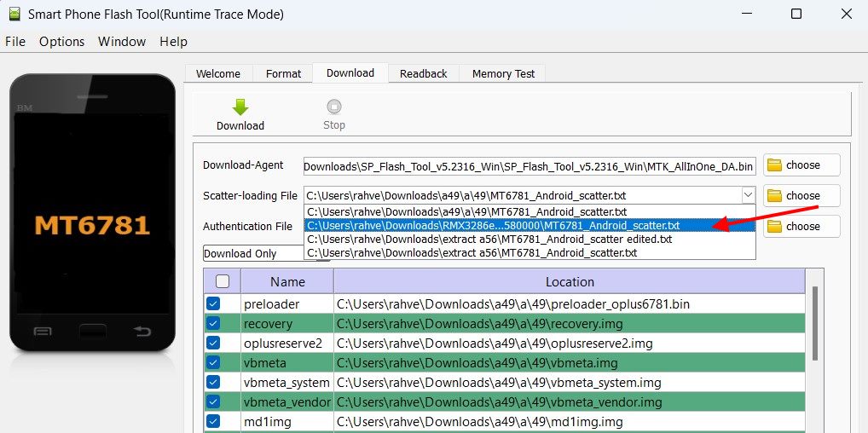Click the oplusreserve2.img location cell
The width and height of the screenshot is (868, 433).
(x=570, y=343)
